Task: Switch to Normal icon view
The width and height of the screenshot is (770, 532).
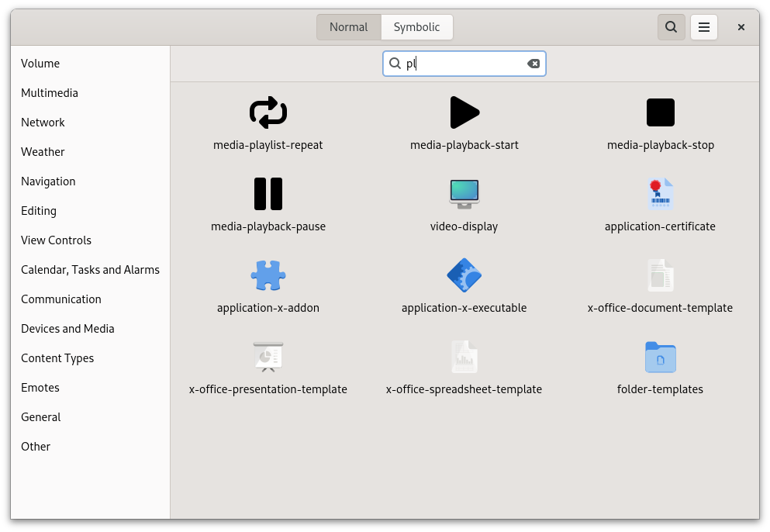Action: 348,27
